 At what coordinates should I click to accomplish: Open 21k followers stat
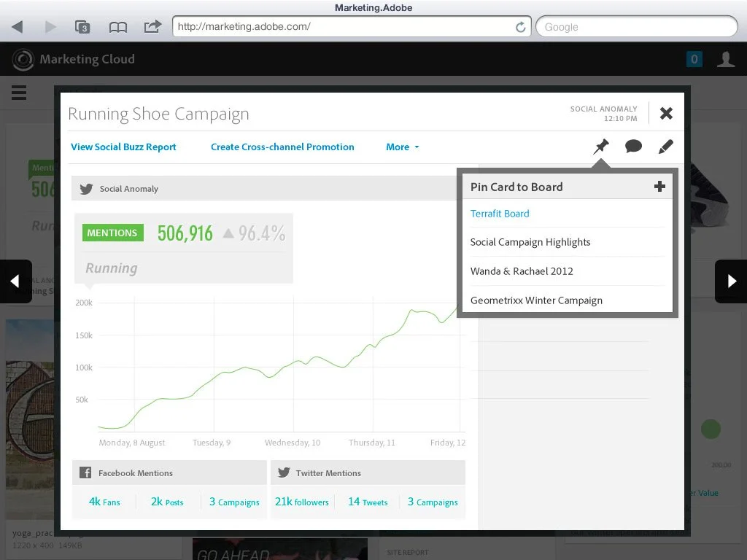click(302, 502)
